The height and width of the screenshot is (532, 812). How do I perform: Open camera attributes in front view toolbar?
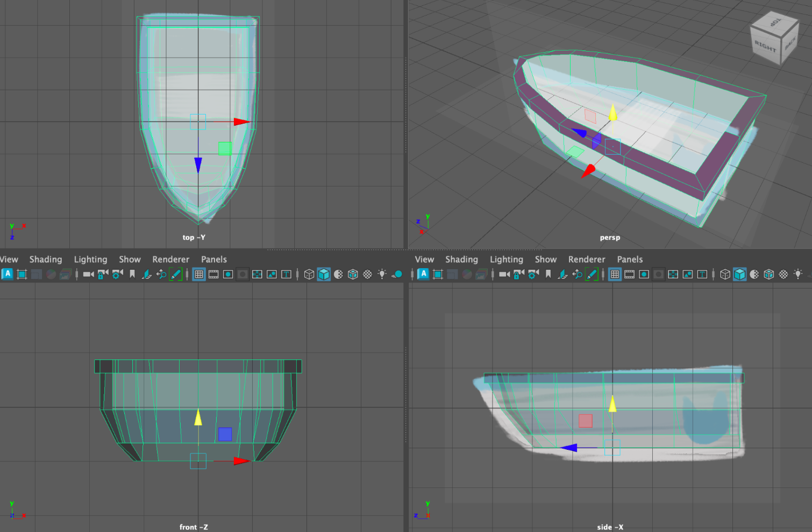pos(117,274)
